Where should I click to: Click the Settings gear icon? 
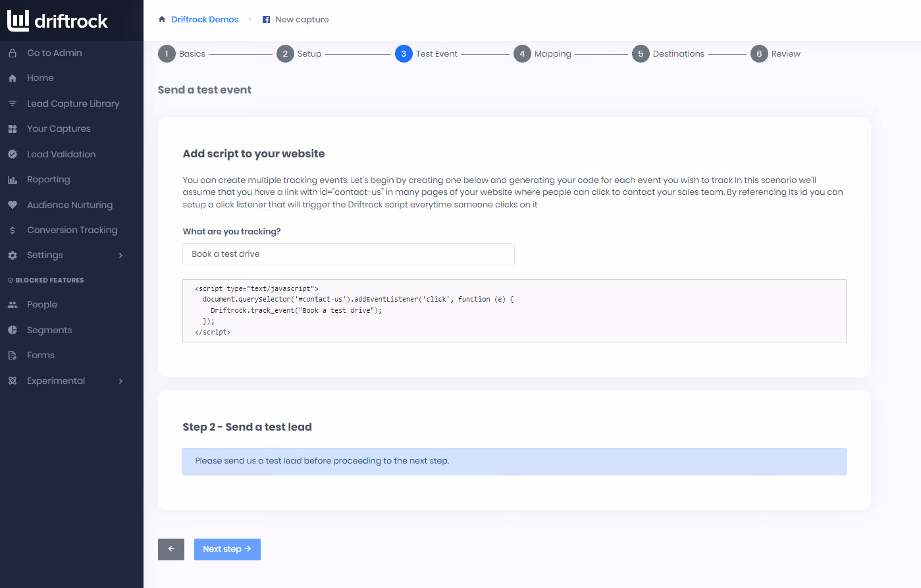point(13,255)
